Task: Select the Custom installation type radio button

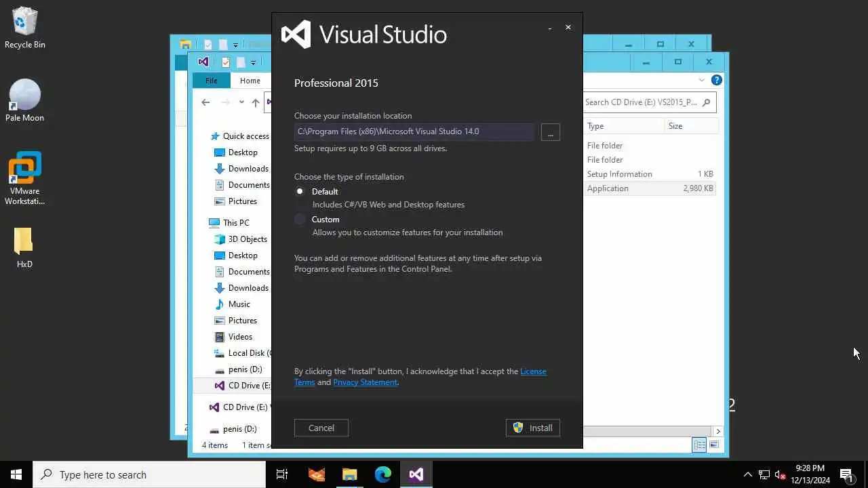Action: (x=300, y=219)
